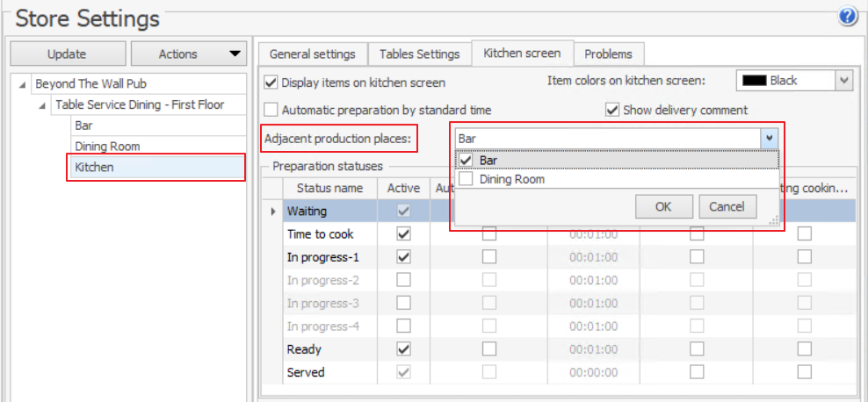
Task: Open the Actions dropdown arrow
Action: [234, 54]
